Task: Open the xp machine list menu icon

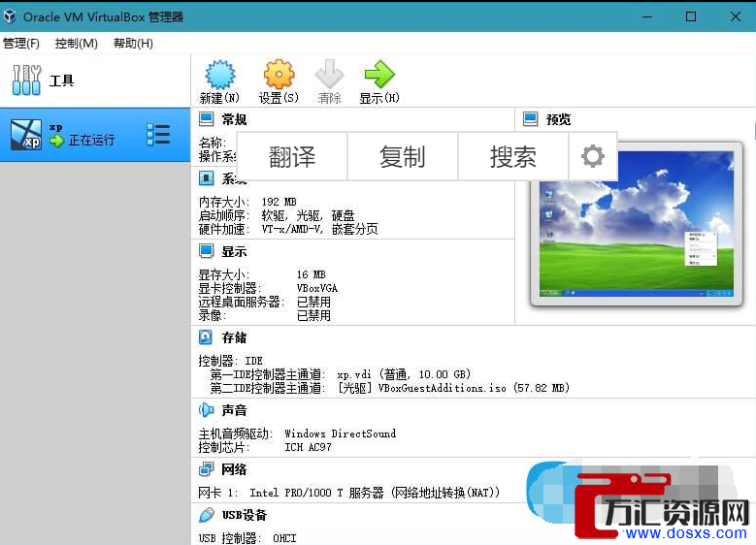Action: tap(158, 135)
